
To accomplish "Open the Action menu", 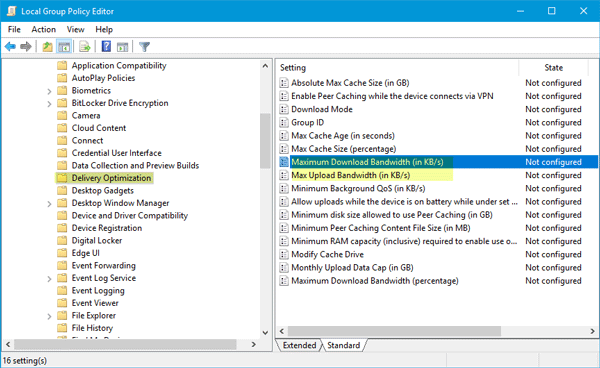I will click(44, 29).
